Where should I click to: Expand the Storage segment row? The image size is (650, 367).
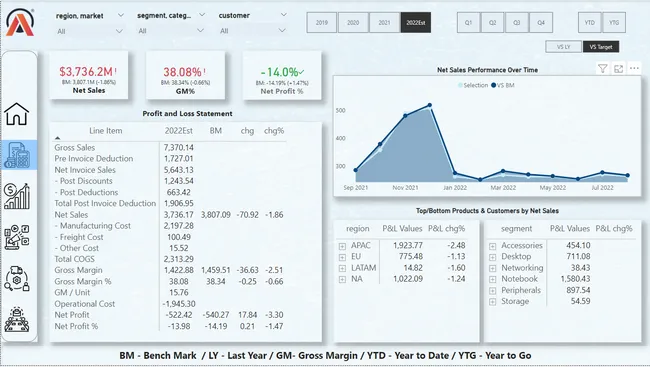click(x=492, y=302)
